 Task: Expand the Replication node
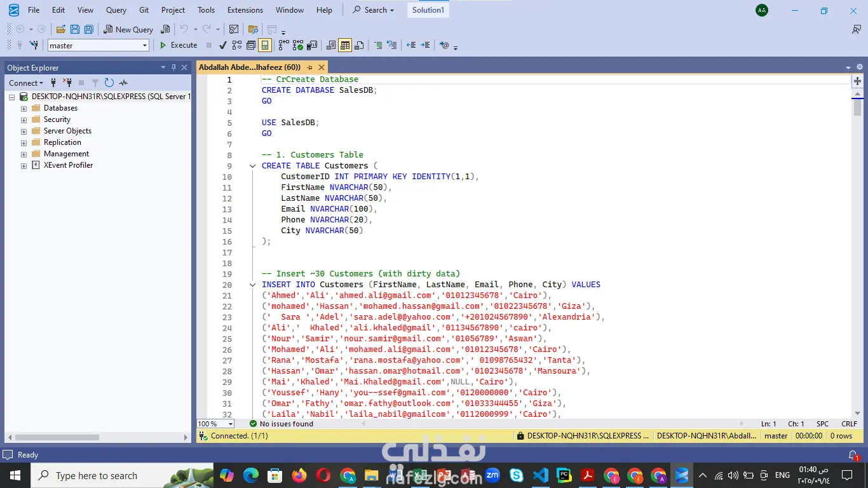pyautogui.click(x=24, y=142)
